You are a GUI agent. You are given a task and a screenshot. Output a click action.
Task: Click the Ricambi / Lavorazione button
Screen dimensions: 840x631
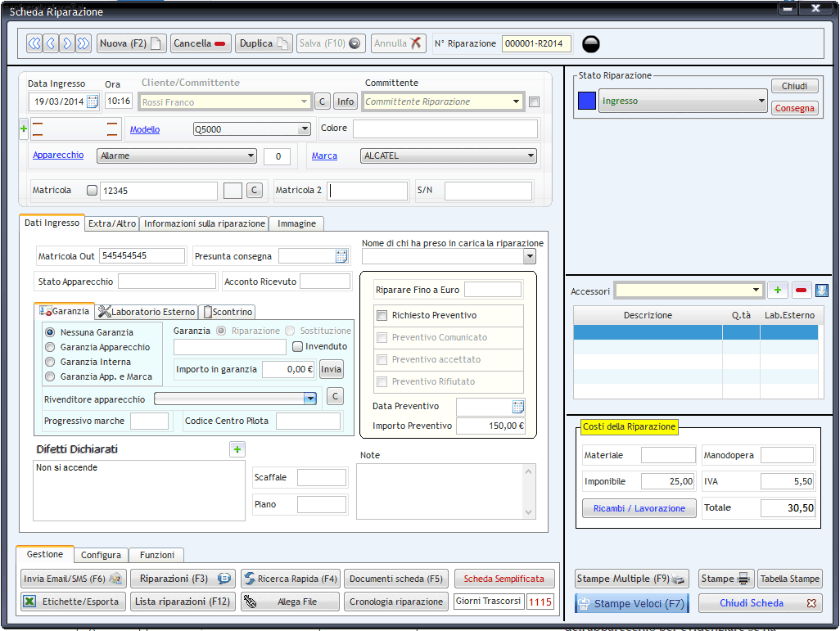tap(639, 508)
